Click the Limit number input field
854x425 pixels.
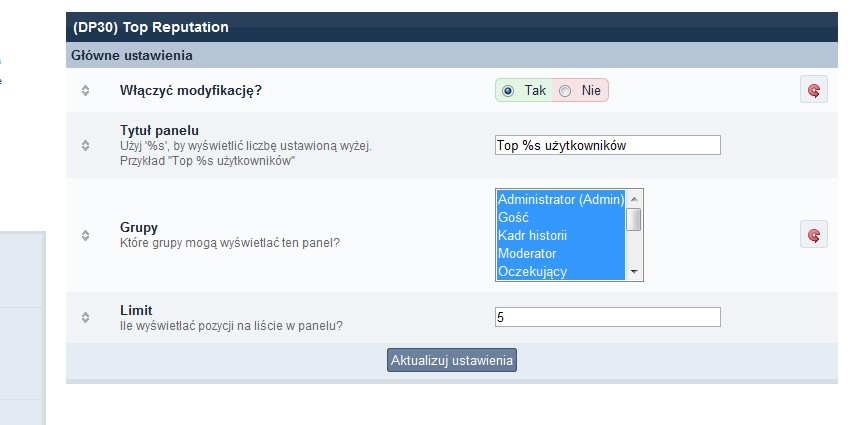click(x=607, y=317)
